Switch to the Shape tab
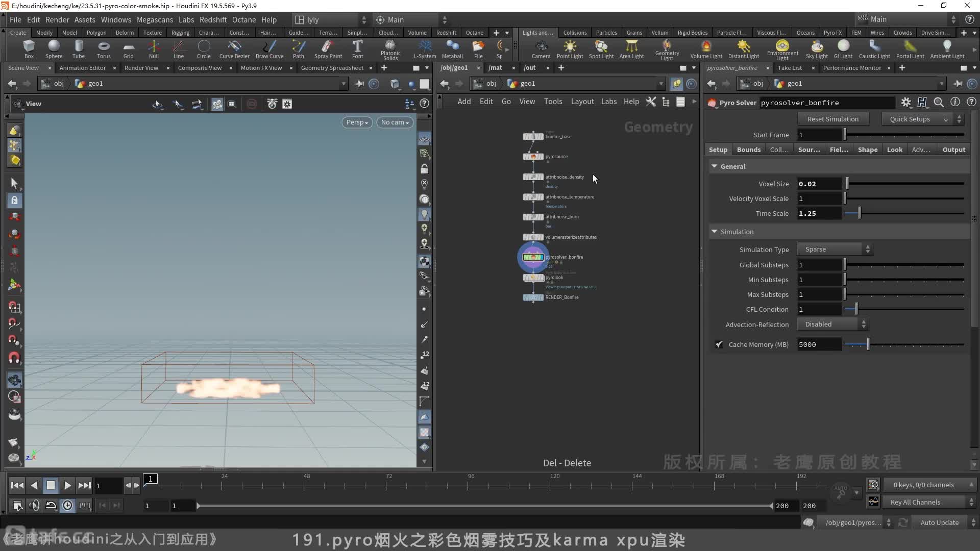 [x=868, y=149]
